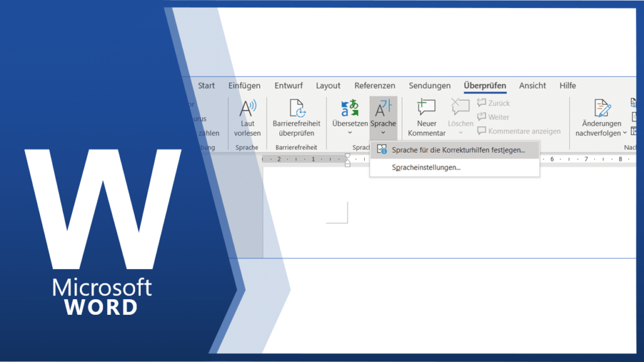Go to the Referenzen tab
This screenshot has height=362, width=644.
pos(375,85)
